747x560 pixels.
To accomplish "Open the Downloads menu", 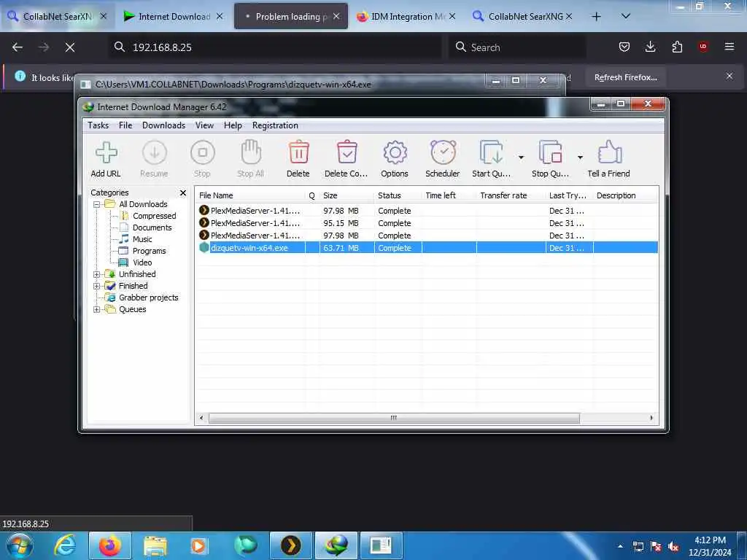I will click(x=163, y=125).
